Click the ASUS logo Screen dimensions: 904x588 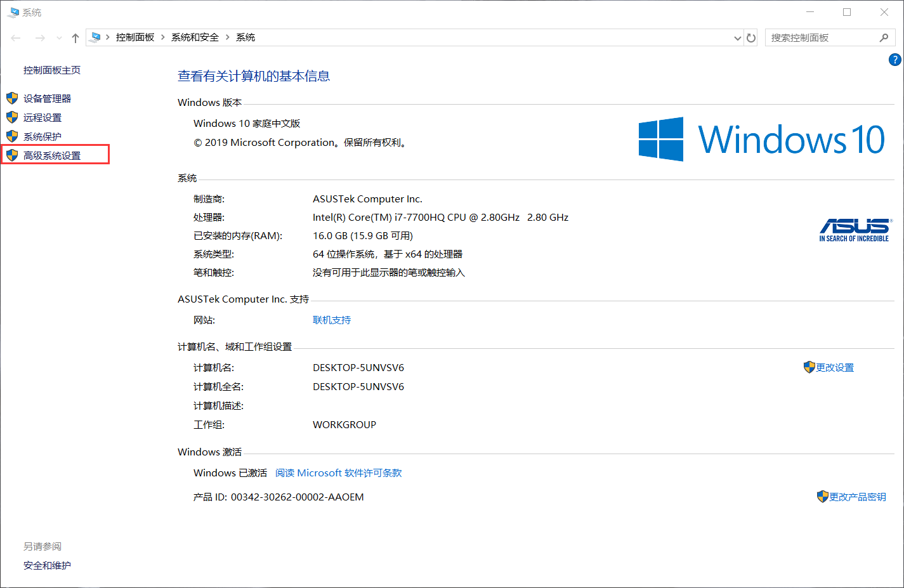click(x=855, y=230)
